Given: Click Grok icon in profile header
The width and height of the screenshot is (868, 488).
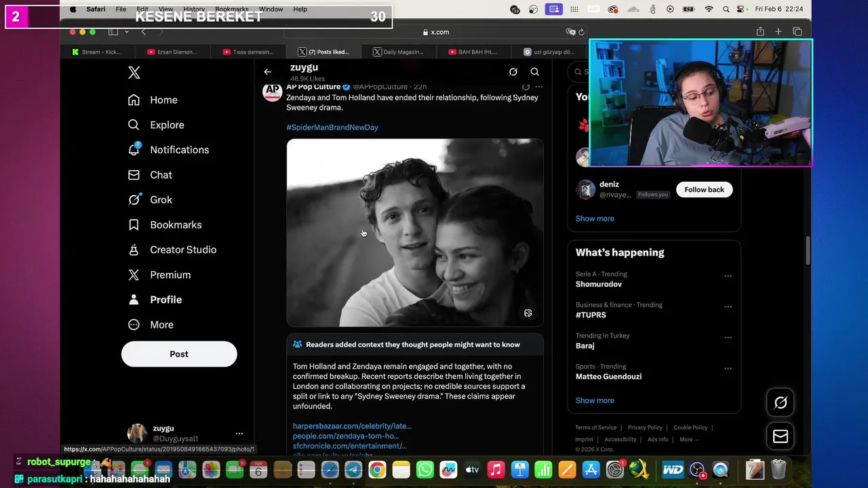Looking at the screenshot, I should (x=513, y=72).
